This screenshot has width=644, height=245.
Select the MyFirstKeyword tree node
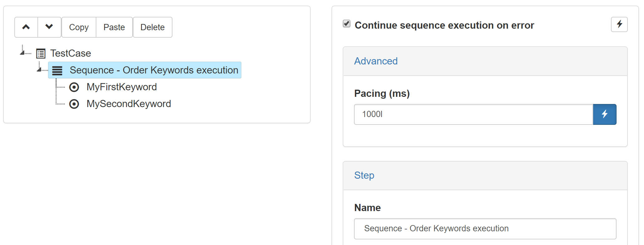[121, 87]
